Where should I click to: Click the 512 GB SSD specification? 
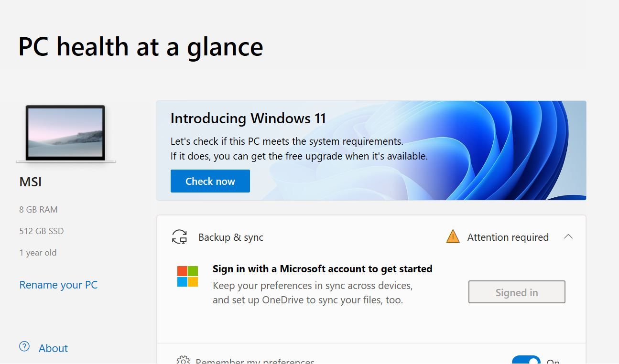42,231
